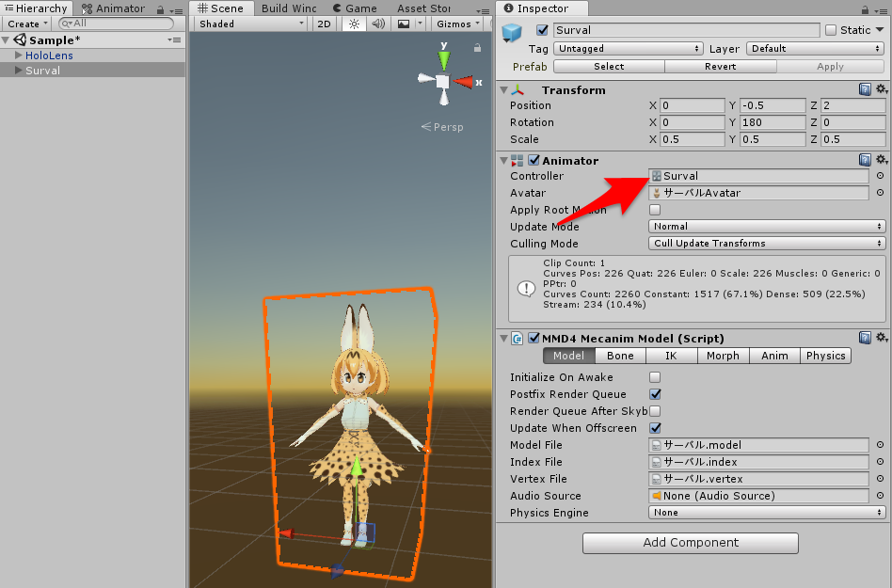The height and width of the screenshot is (588, 892).
Task: Open Inspector panel options menu icon
Action: [881, 10]
